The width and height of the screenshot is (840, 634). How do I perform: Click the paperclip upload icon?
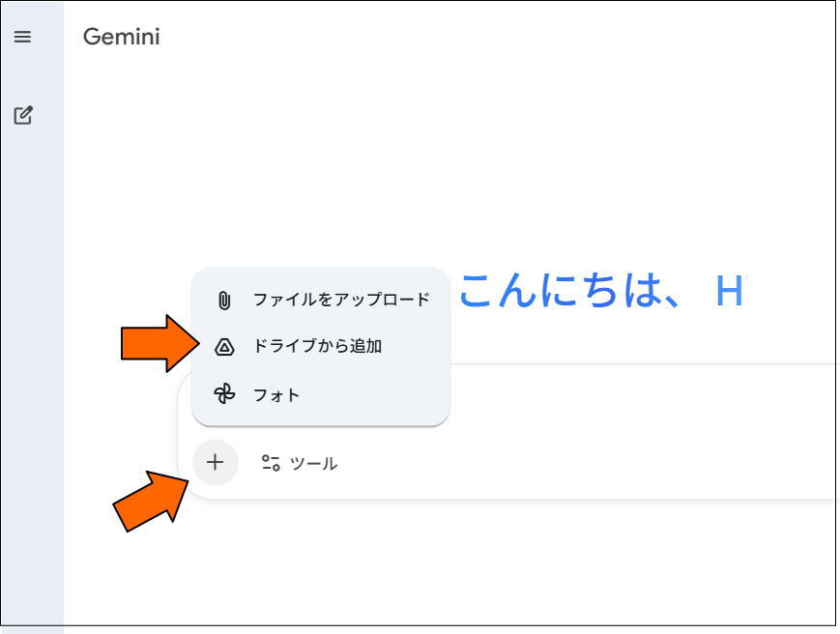click(224, 301)
